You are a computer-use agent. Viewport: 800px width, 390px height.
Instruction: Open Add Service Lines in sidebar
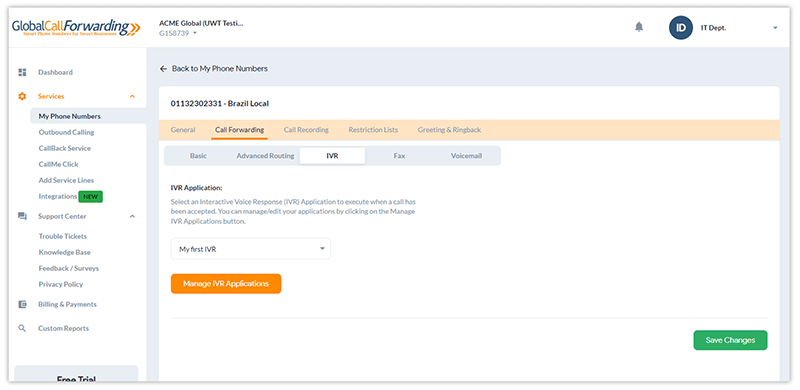coord(66,180)
